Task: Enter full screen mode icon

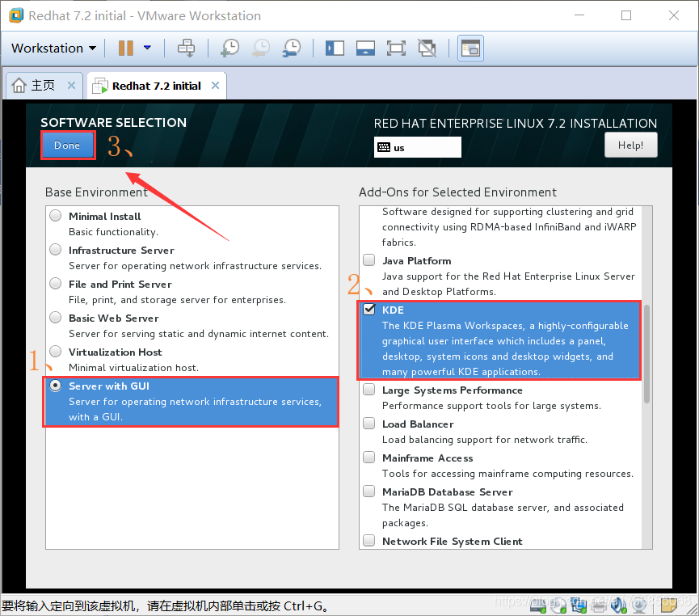Action: tap(396, 48)
